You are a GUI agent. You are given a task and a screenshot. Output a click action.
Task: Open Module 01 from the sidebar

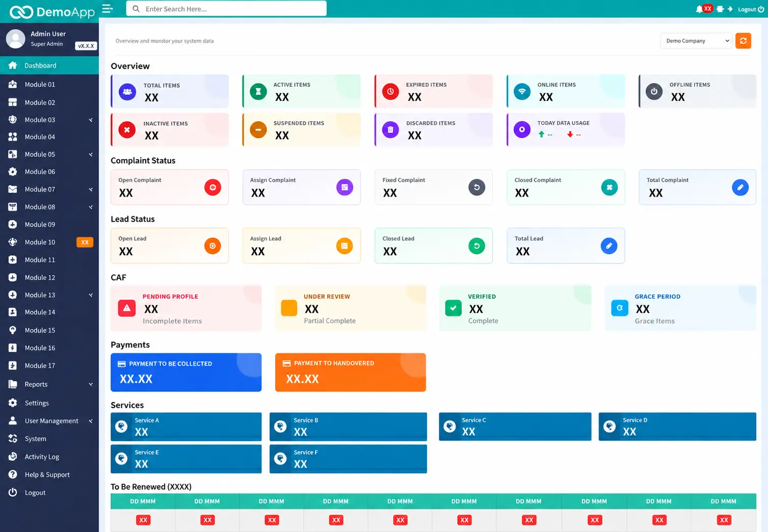(49, 85)
